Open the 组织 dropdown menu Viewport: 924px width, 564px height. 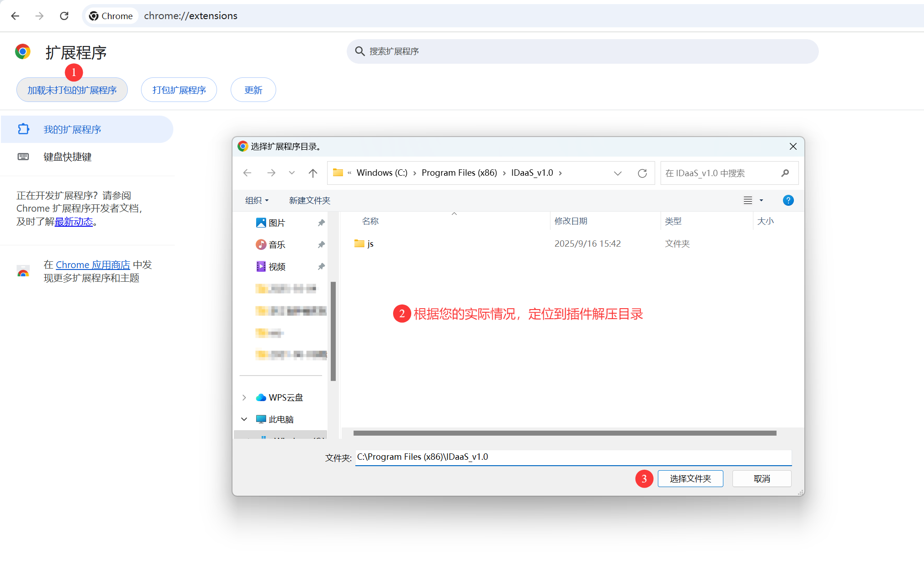click(257, 200)
